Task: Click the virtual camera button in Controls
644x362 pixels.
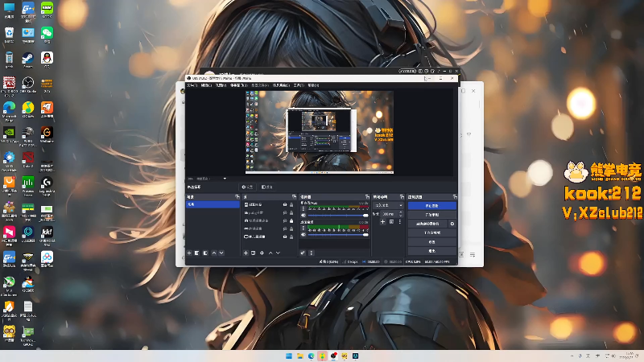Action: coord(427,224)
